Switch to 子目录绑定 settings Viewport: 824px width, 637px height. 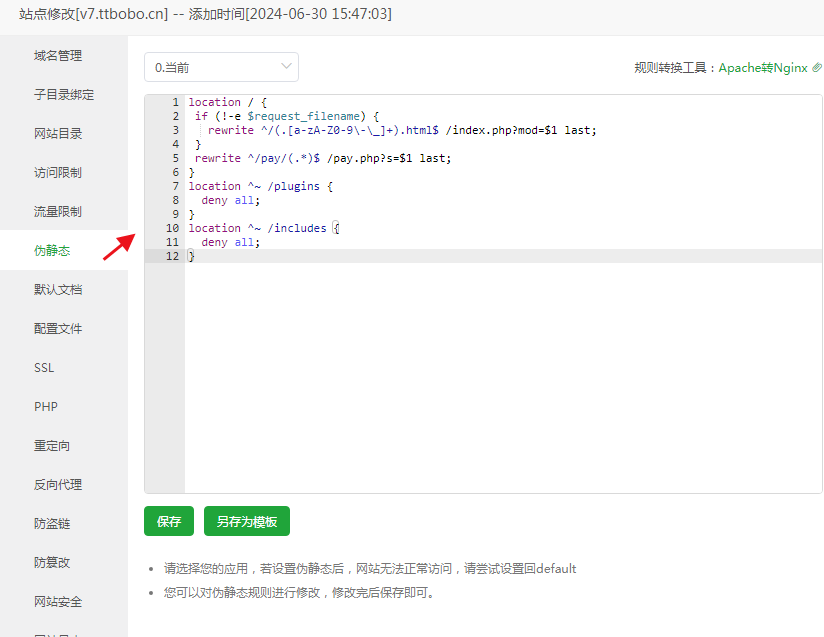(x=64, y=95)
